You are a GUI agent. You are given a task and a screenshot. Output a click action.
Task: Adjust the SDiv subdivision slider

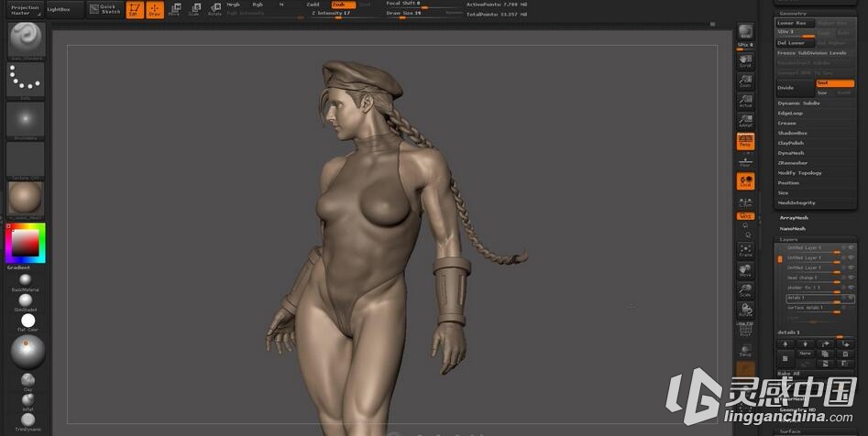click(796, 33)
